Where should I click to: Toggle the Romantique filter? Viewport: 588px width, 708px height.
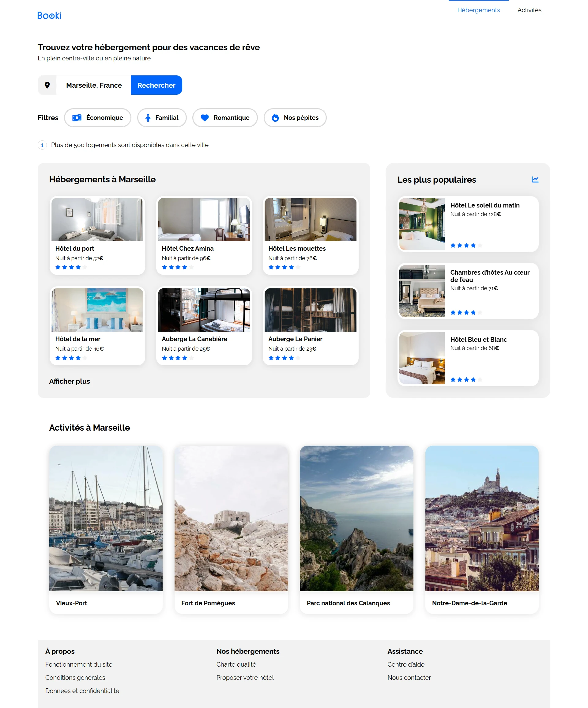coord(225,118)
